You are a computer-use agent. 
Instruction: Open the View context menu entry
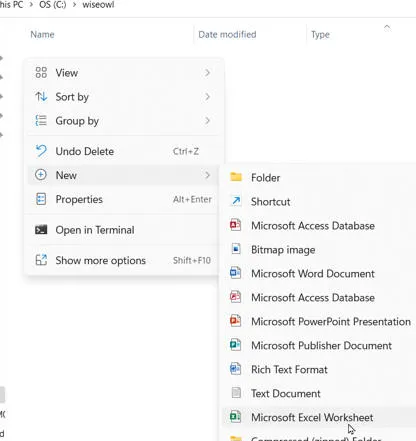point(123,73)
